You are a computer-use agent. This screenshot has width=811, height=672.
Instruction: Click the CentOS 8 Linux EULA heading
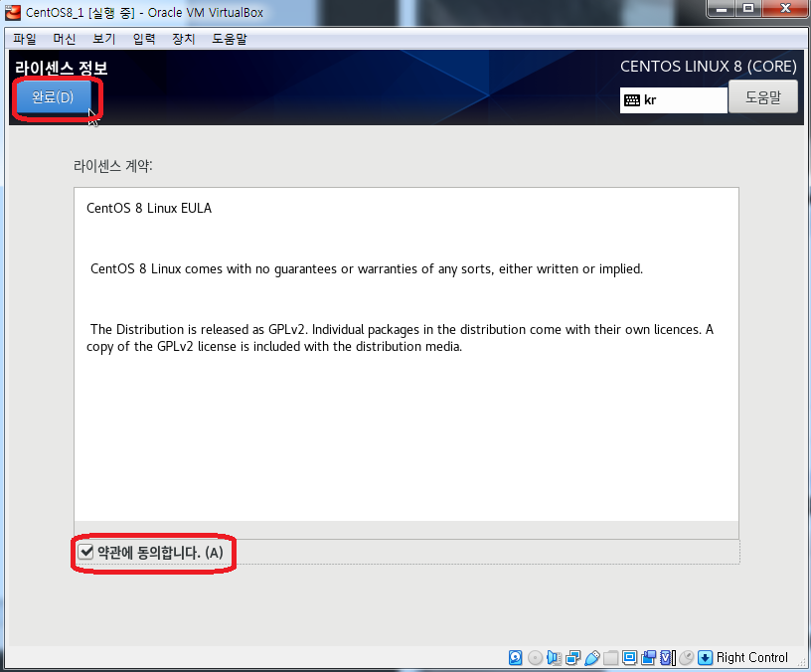coord(149,208)
